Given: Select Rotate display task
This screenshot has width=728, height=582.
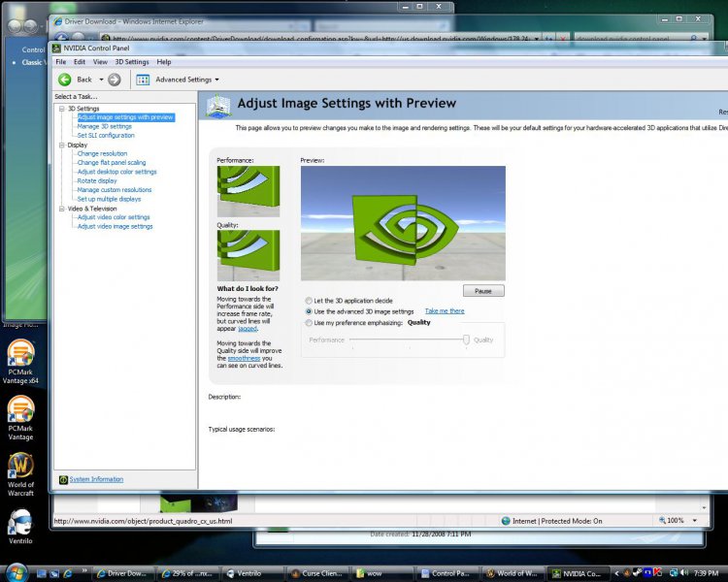Looking at the screenshot, I should click(x=97, y=181).
